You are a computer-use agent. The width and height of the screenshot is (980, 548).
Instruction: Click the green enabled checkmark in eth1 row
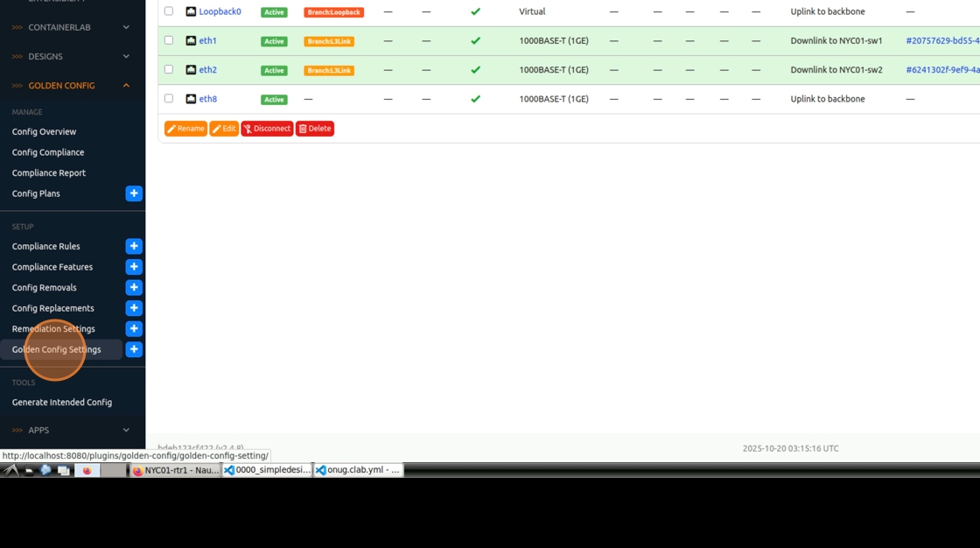click(x=476, y=40)
